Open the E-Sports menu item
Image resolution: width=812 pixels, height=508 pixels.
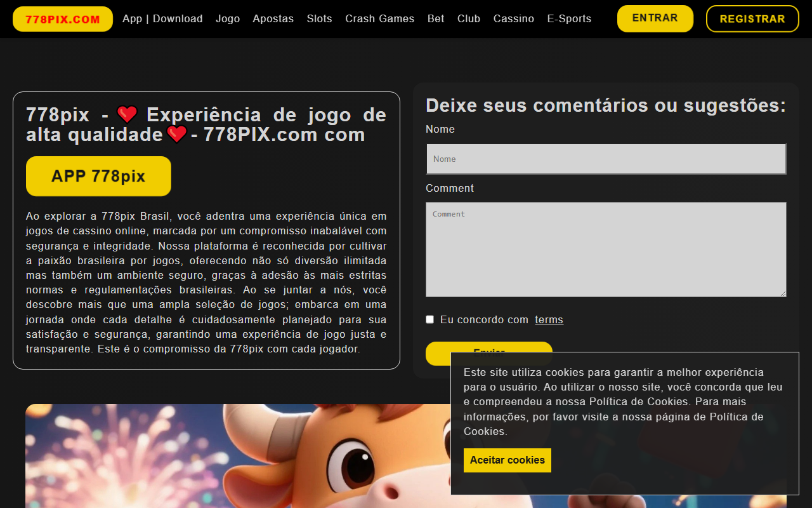tap(570, 19)
